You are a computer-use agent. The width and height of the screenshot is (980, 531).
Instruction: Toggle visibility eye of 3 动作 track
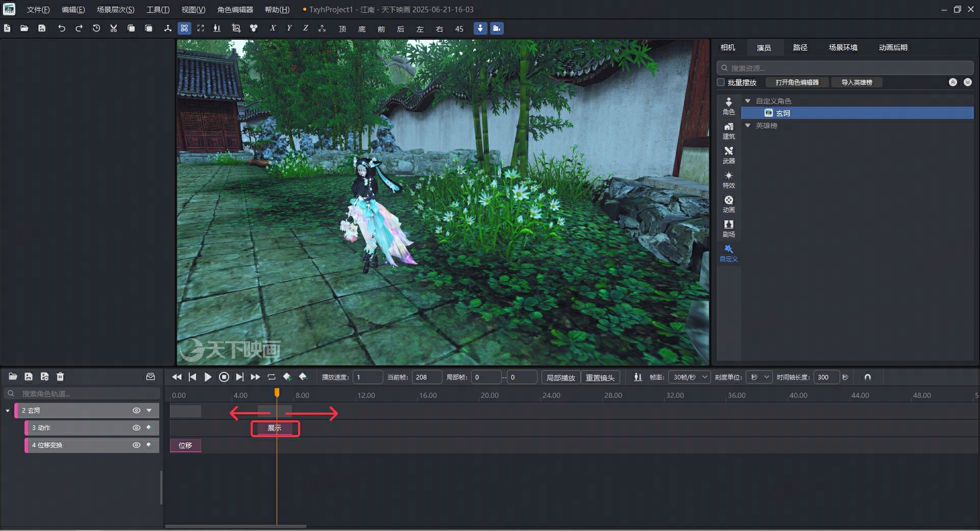tap(136, 427)
